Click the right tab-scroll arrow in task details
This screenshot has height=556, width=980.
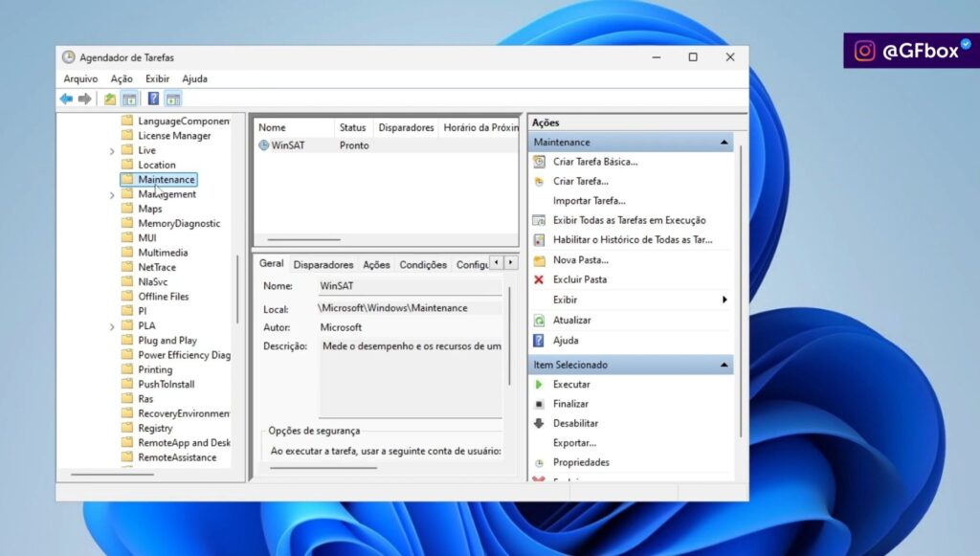tap(511, 263)
